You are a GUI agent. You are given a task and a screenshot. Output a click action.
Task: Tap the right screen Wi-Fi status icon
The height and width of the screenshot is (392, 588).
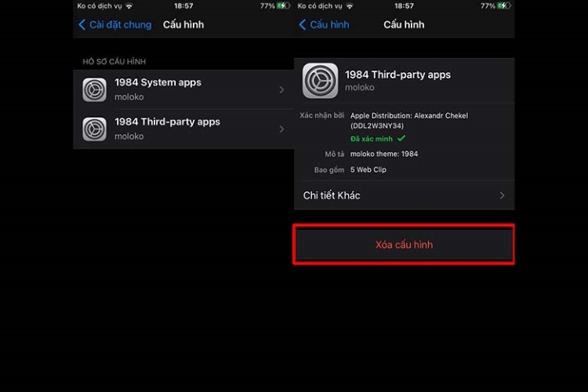click(x=350, y=6)
